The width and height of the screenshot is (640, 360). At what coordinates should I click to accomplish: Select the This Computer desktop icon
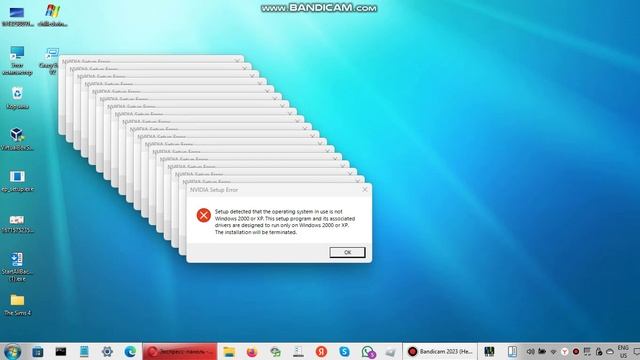click(17, 60)
